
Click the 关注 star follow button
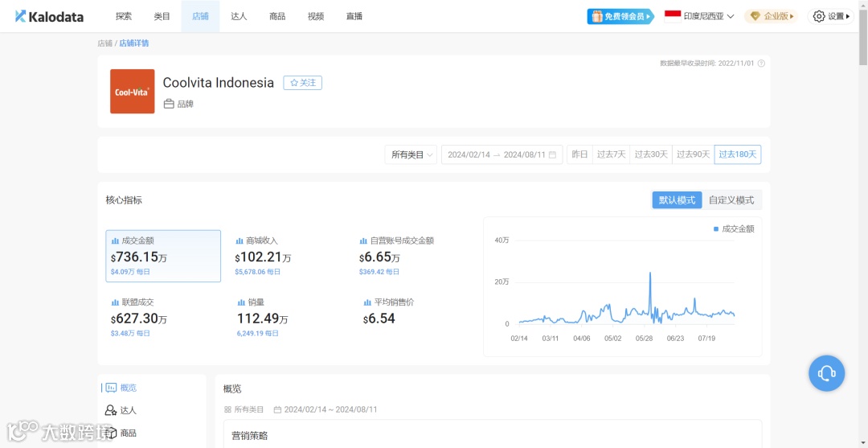303,83
